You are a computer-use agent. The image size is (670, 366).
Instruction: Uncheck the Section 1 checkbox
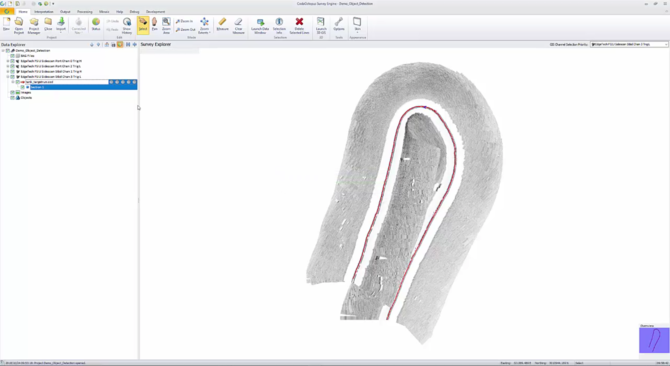(x=23, y=87)
